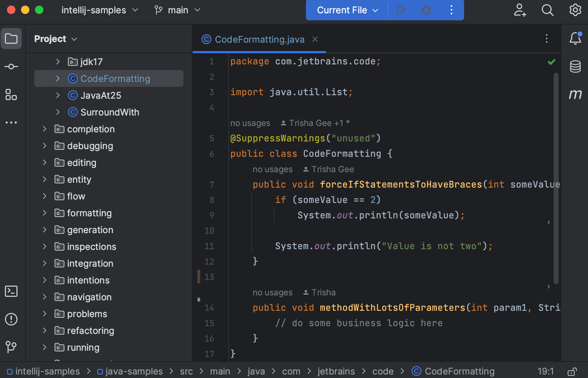This screenshot has width=588, height=378.
Task: Start a debugging session
Action: click(426, 10)
